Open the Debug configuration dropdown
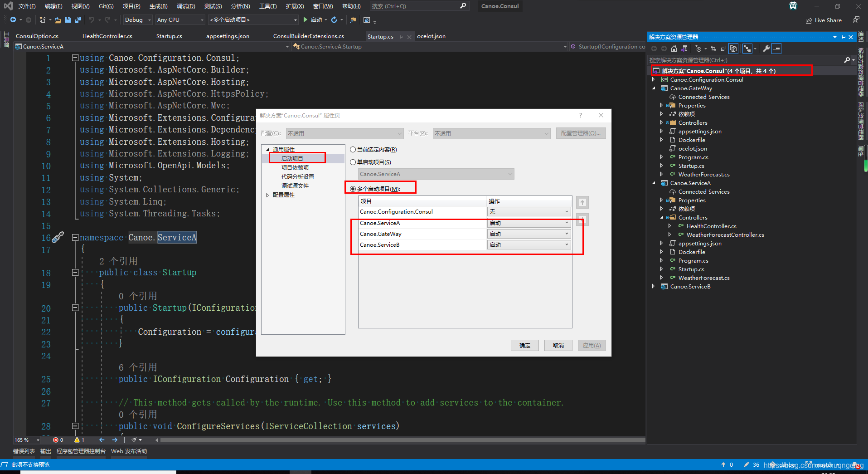868x474 pixels. (137, 20)
